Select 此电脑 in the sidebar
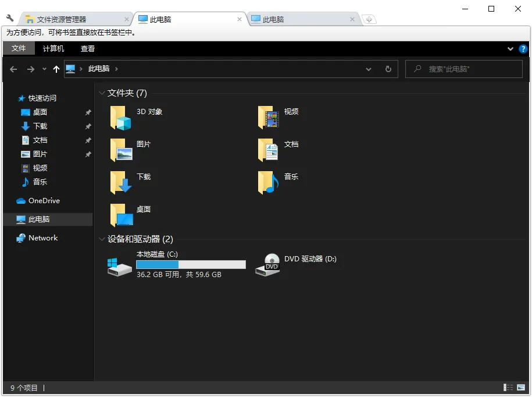 point(48,219)
